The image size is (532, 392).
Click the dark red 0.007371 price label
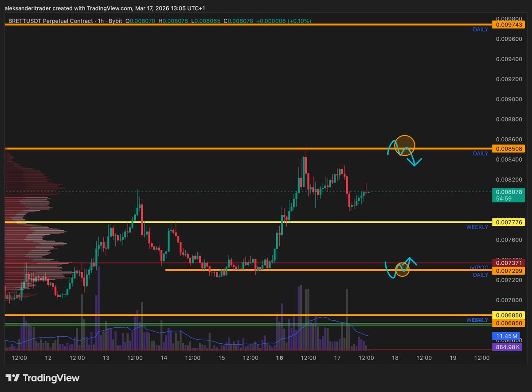(x=508, y=263)
